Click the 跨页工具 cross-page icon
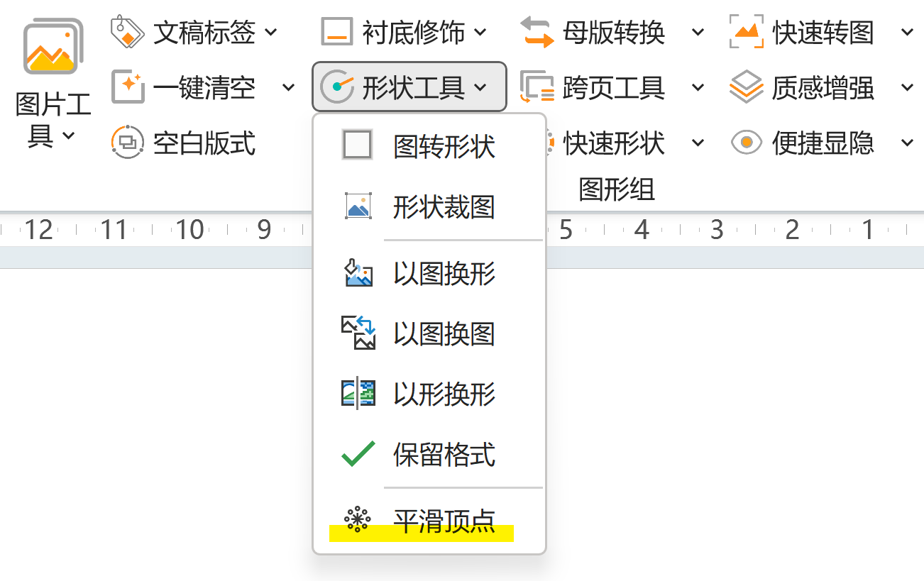The height and width of the screenshot is (581, 924). coord(537,87)
